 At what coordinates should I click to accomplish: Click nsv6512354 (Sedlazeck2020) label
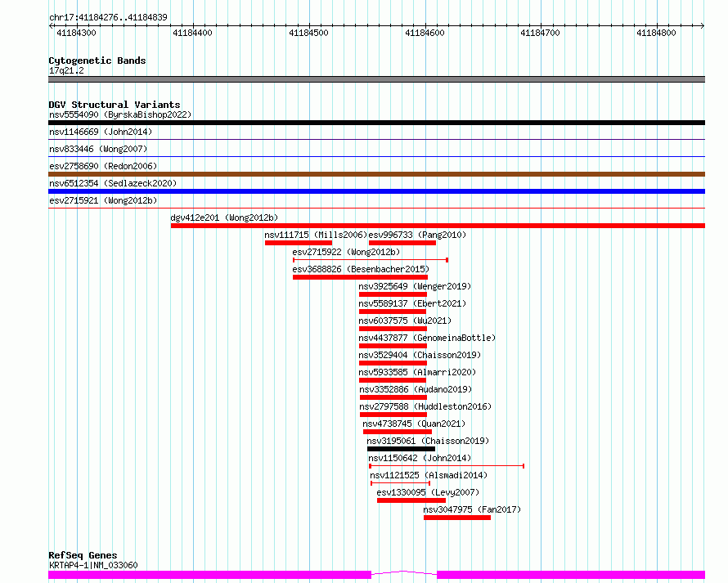[113, 183]
